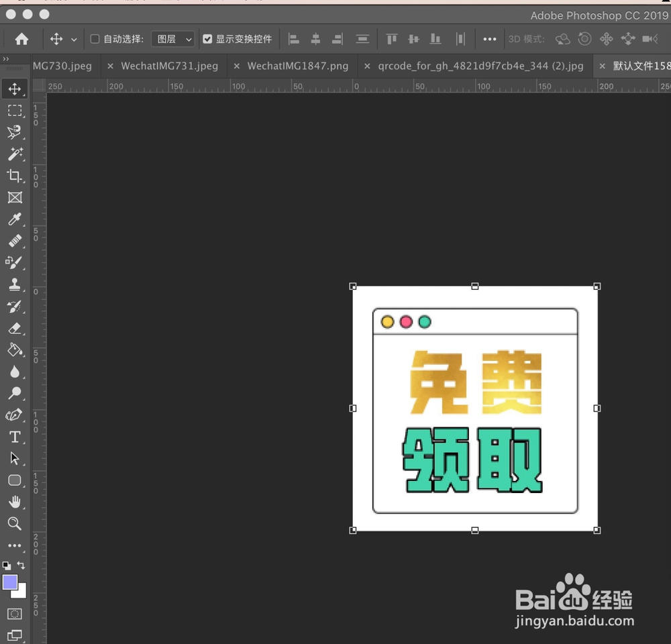Viewport: 671px width, 644px height.
Task: Switch to the WechatIMG1847.png tab
Action: [298, 66]
